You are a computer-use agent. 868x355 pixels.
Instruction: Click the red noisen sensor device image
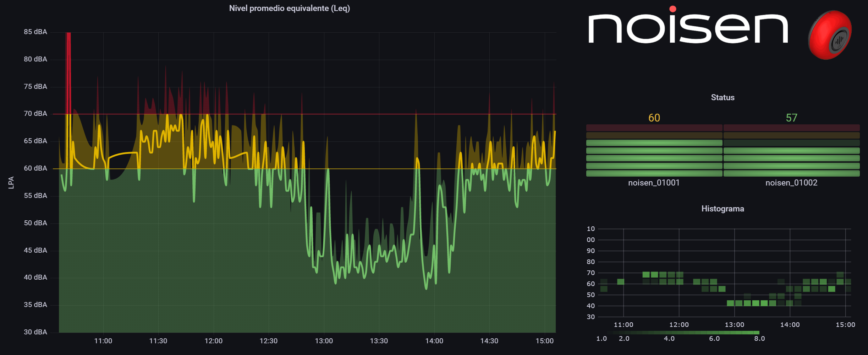pos(830,35)
